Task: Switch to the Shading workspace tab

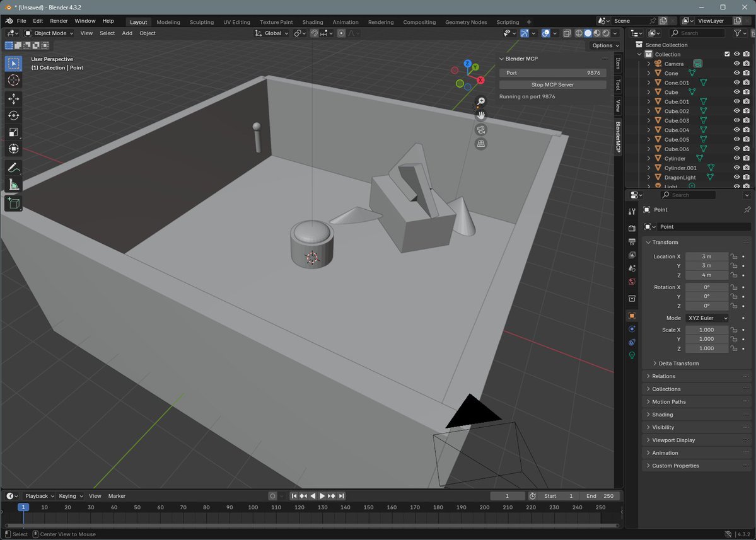Action: click(313, 22)
